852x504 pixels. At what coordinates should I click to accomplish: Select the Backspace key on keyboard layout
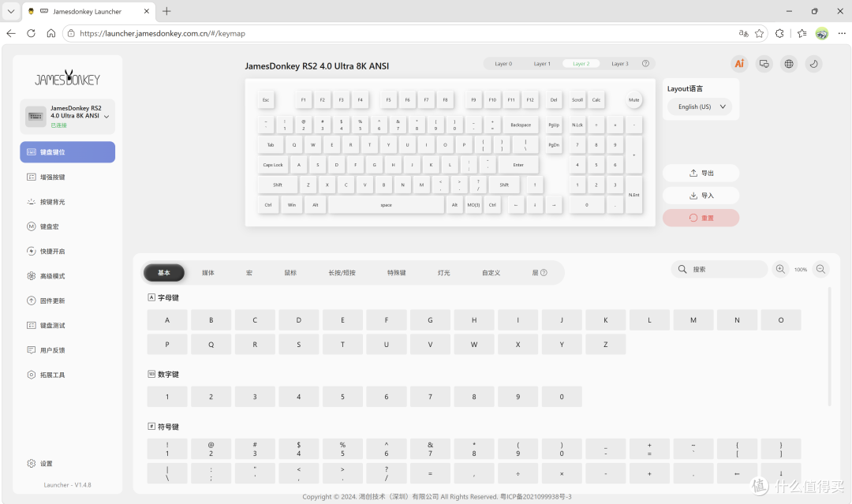521,125
